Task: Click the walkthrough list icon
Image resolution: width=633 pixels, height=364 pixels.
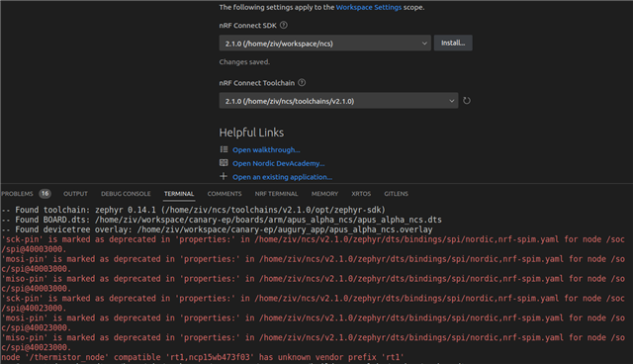Action: click(x=224, y=149)
